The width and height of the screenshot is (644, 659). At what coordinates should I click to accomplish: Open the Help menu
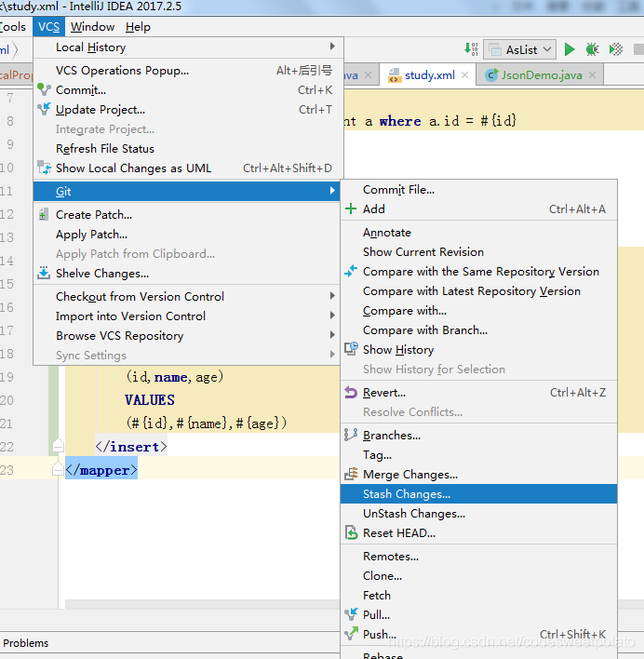[138, 27]
